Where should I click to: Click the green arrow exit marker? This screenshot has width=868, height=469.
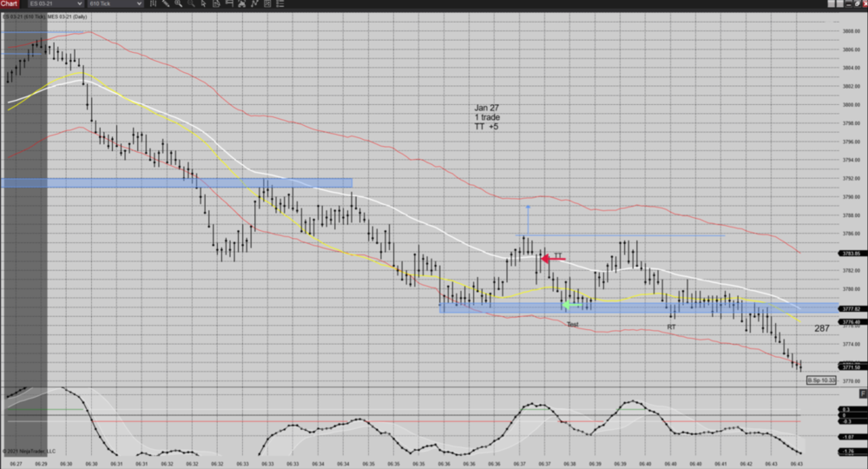pos(570,304)
